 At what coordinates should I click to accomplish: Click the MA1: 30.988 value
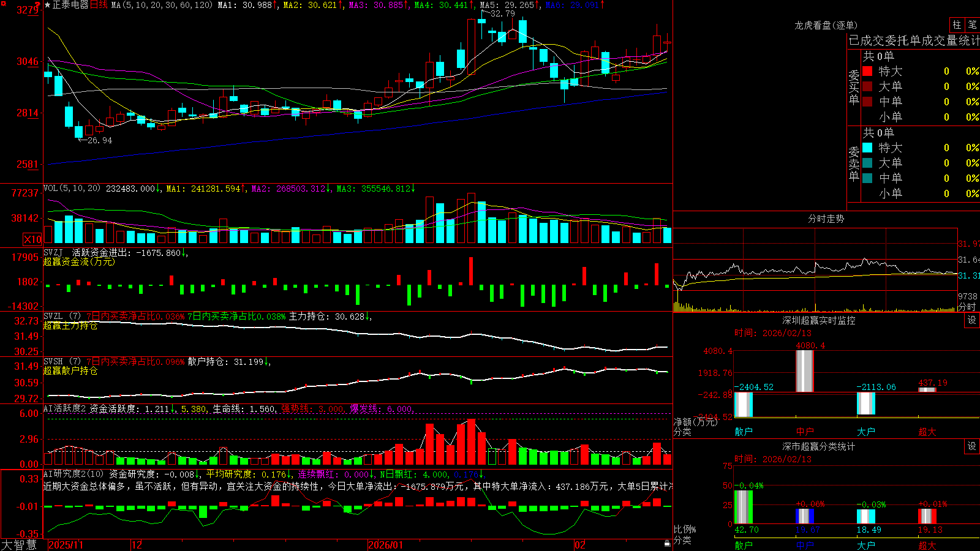pyautogui.click(x=245, y=5)
